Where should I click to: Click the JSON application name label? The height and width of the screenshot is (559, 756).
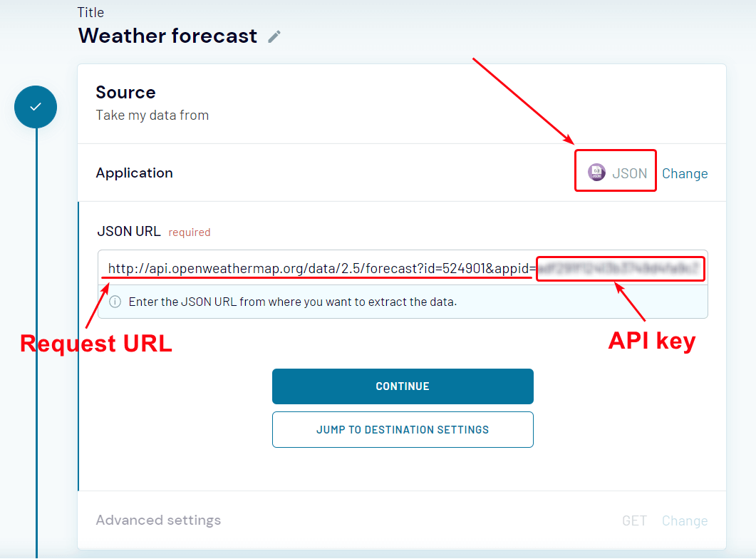[630, 173]
